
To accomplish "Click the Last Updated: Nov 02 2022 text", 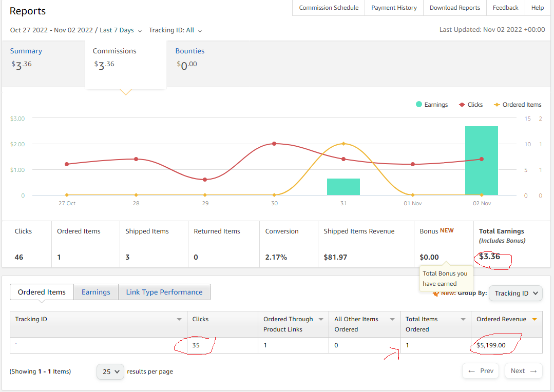I will (x=492, y=30).
